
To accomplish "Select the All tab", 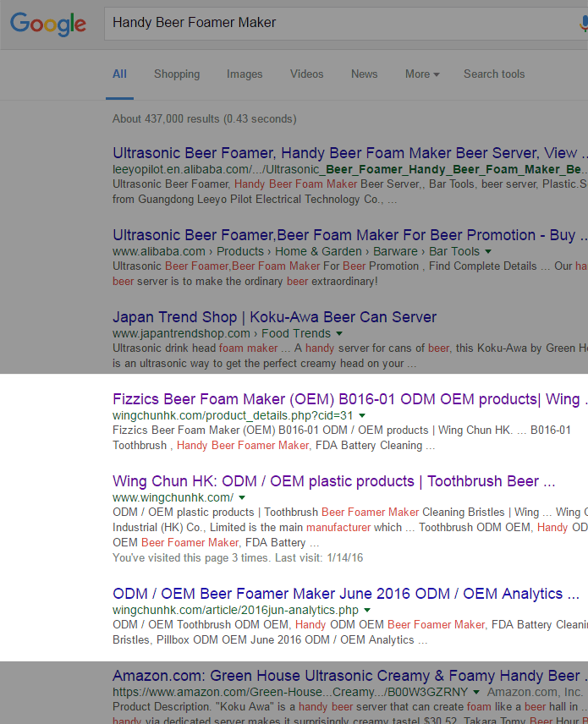I will coord(119,74).
